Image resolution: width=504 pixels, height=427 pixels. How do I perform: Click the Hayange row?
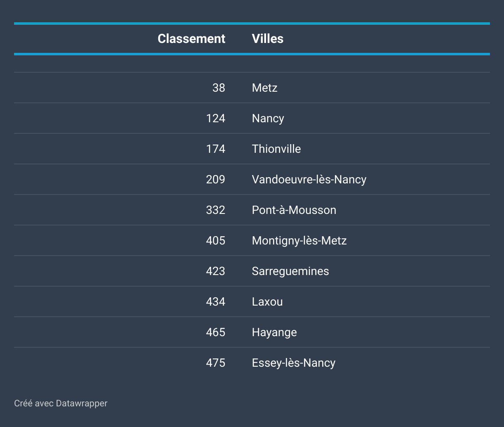[x=252, y=332]
